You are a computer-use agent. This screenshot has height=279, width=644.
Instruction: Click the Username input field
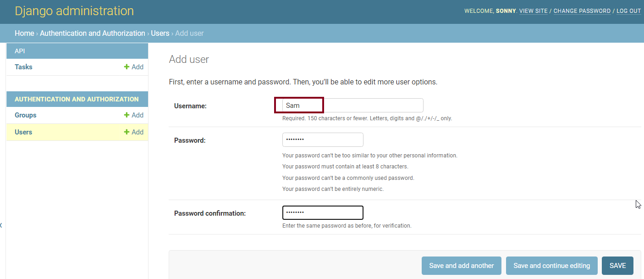(x=352, y=105)
